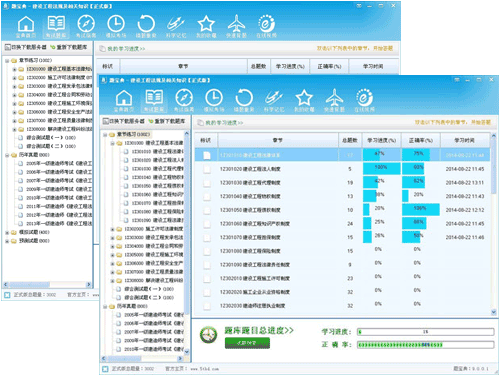Click the rocket scientific memory icon in front window
This screenshot has width=500, height=376.
(x=274, y=99)
